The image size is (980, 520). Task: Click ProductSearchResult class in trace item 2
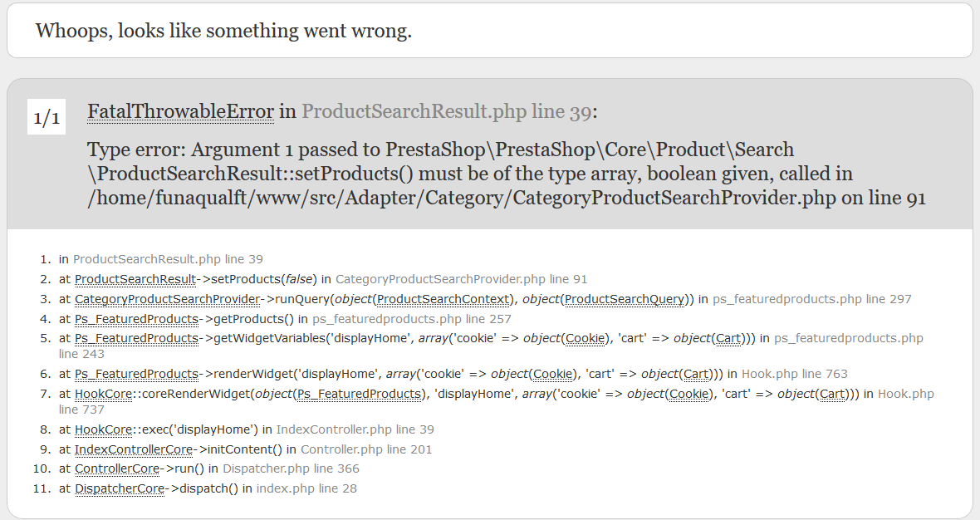pos(135,279)
